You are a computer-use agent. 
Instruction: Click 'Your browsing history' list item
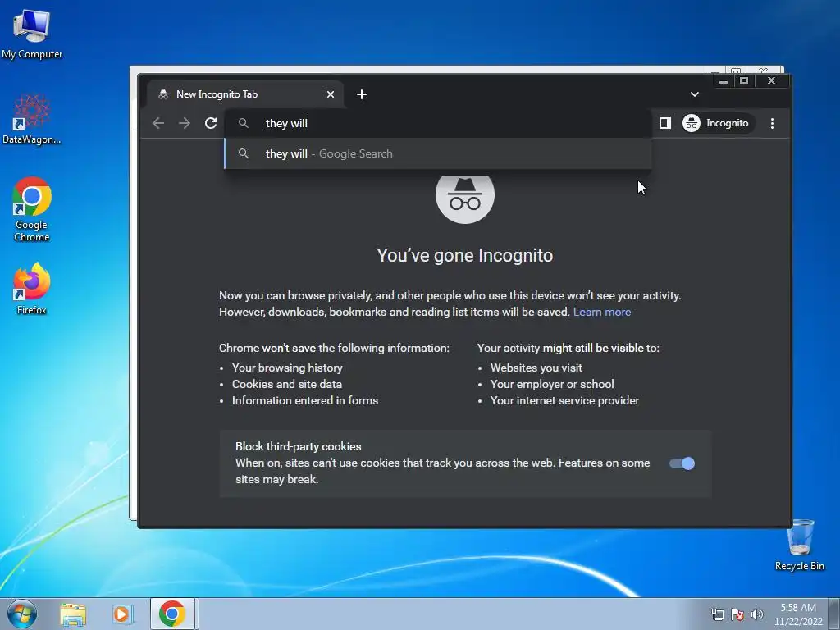[x=287, y=368]
